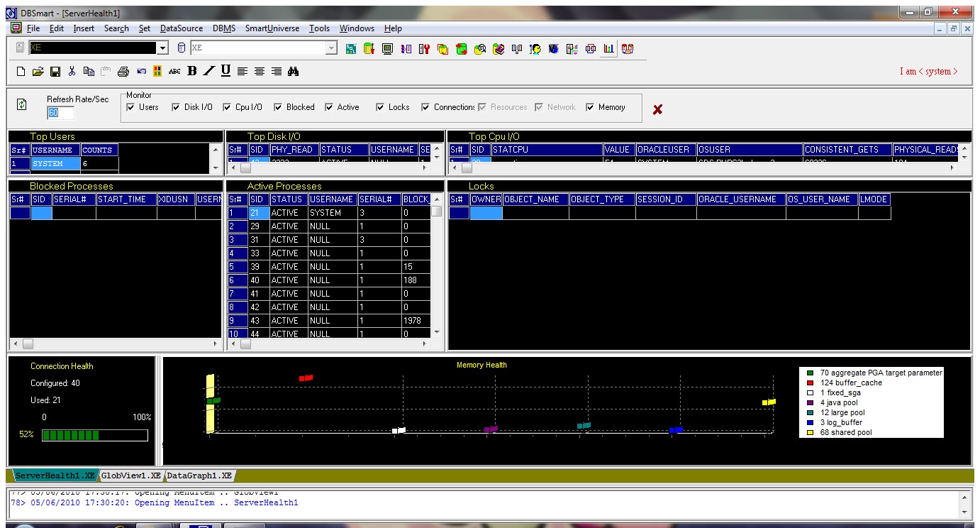Viewport: 980px width, 528px height.
Task: Click the yellow database with red connector icon
Action: (x=369, y=49)
